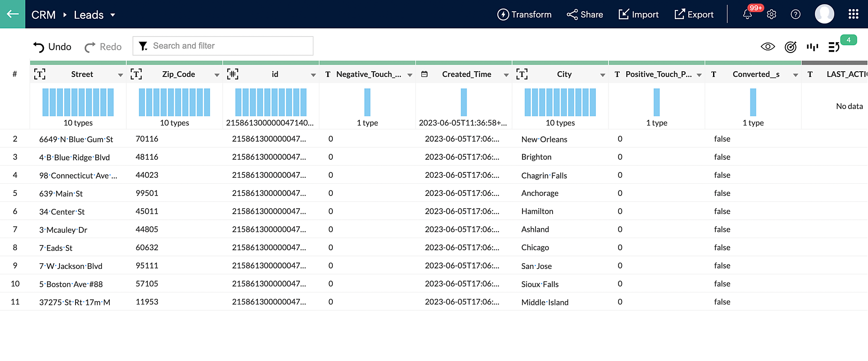Image resolution: width=868 pixels, height=361 pixels.
Task: Open the Created_Time column dropdown arrow
Action: click(506, 75)
